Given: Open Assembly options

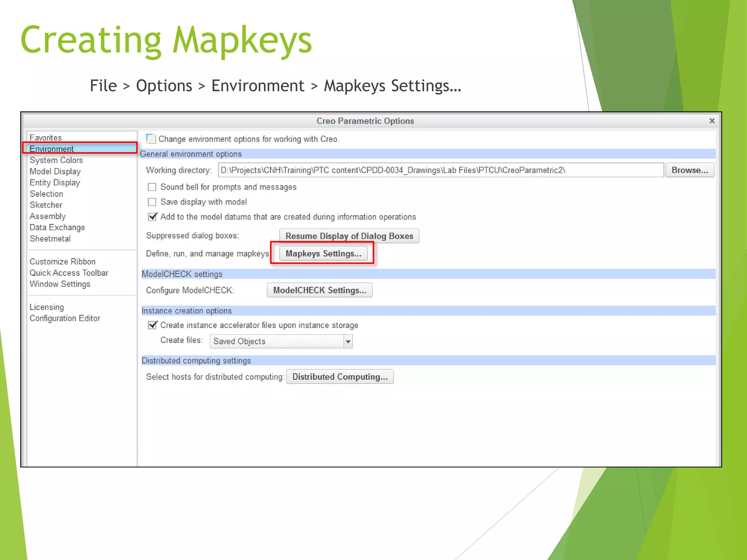Looking at the screenshot, I should (x=47, y=216).
